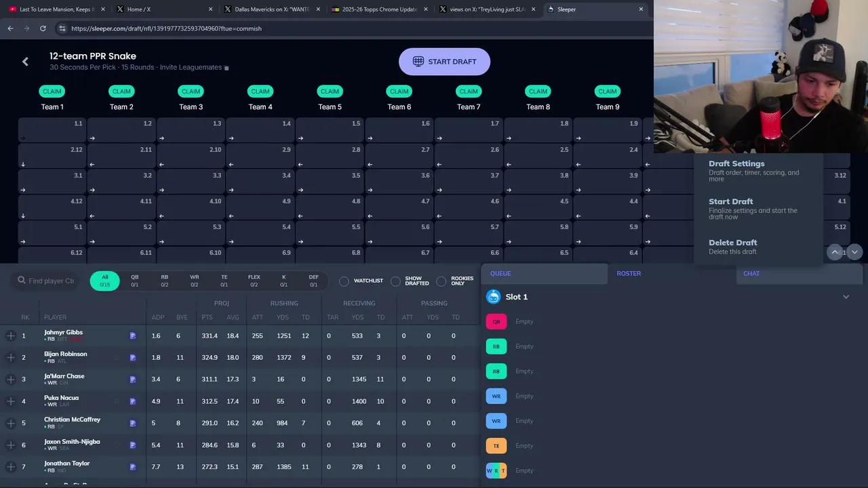The height and width of the screenshot is (488, 868).
Task: Open Christian McCaffrey player notes icon
Action: point(133,423)
